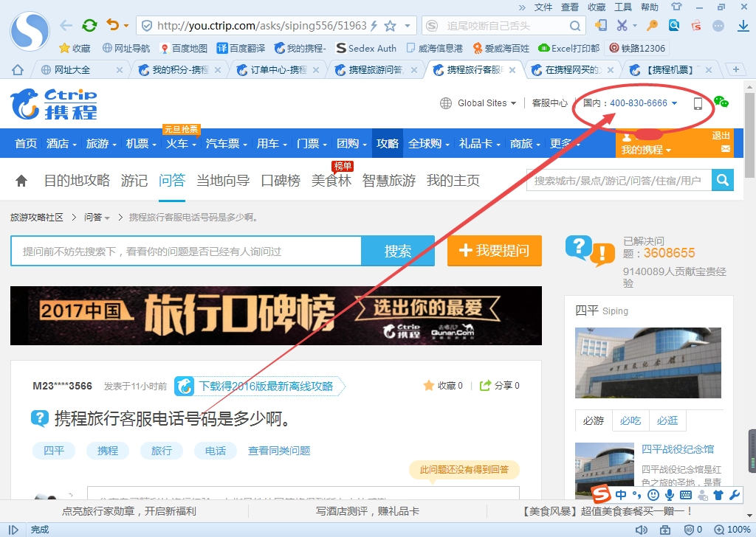Click the skin shirt icon in menu bar
The height and width of the screenshot is (537, 756).
click(676, 7)
